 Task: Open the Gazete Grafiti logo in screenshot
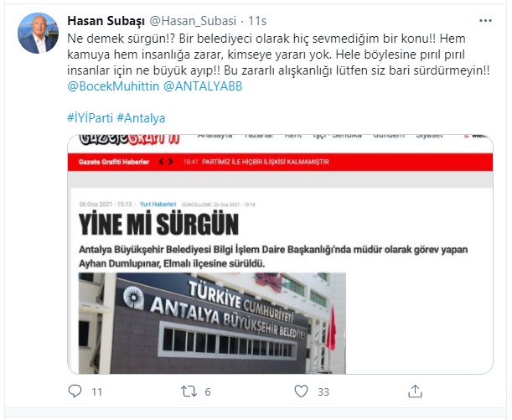[129, 139]
